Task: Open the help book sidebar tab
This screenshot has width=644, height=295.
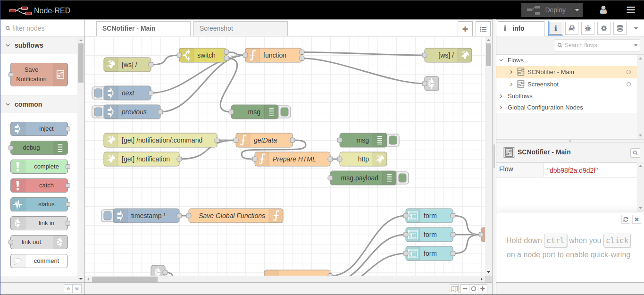Action: [x=572, y=28]
